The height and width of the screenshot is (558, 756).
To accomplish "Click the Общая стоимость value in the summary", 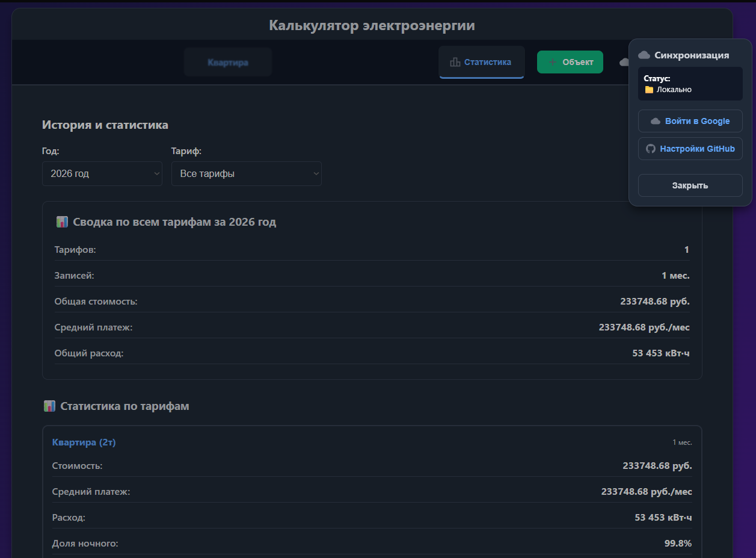I will 655,302.
